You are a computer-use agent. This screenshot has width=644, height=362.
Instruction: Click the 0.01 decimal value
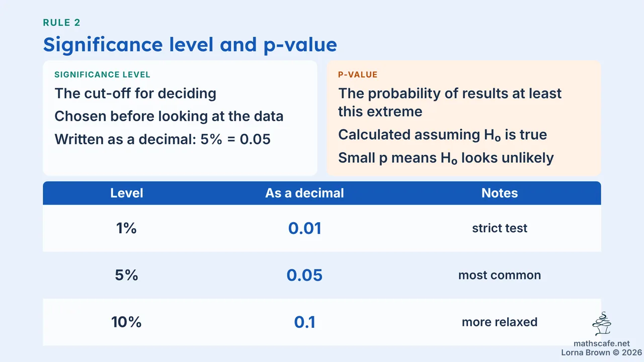(x=304, y=228)
